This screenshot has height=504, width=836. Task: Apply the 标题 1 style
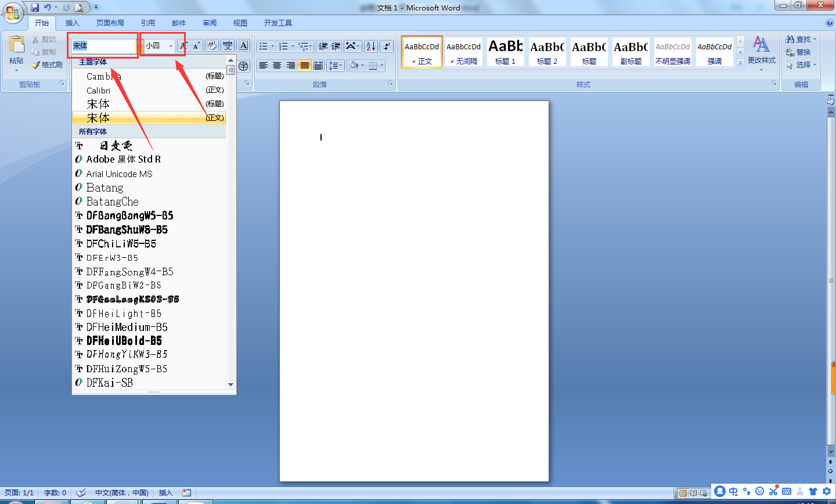506,52
